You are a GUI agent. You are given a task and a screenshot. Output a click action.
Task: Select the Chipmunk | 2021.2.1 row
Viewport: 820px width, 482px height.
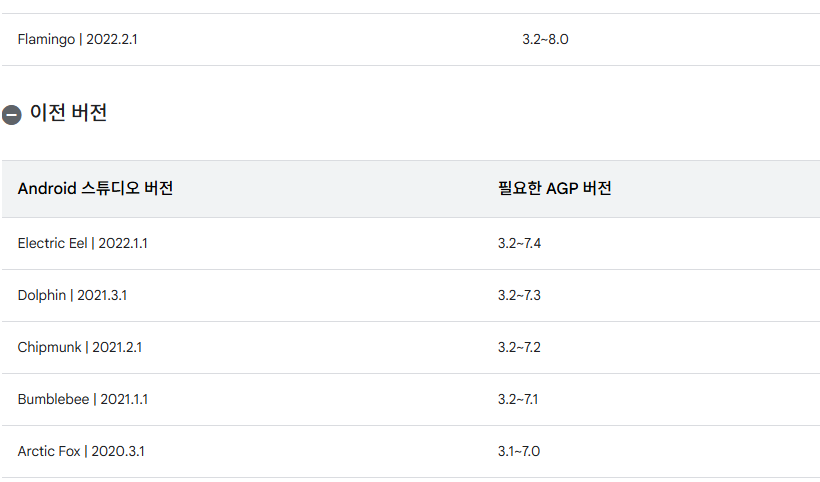pyautogui.click(x=411, y=347)
